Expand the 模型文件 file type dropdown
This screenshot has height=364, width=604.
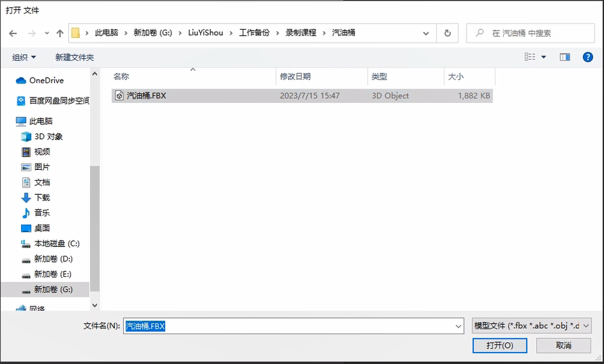coord(532,326)
